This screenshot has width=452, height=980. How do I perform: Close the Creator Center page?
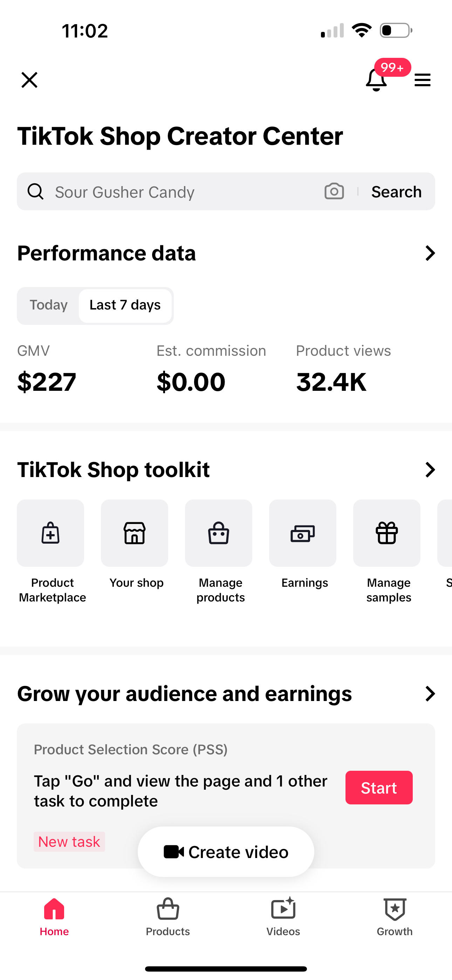29,80
